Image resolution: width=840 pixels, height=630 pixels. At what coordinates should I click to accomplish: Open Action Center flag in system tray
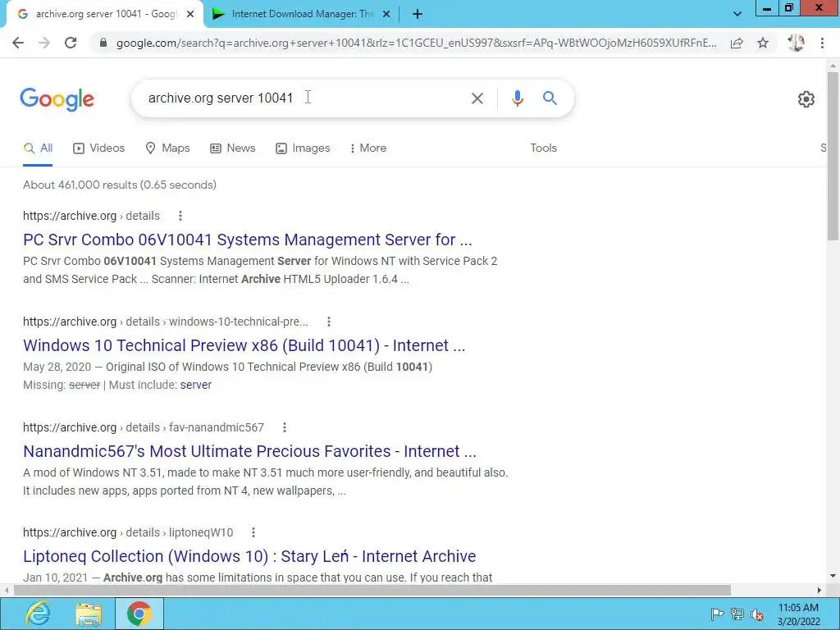[717, 614]
